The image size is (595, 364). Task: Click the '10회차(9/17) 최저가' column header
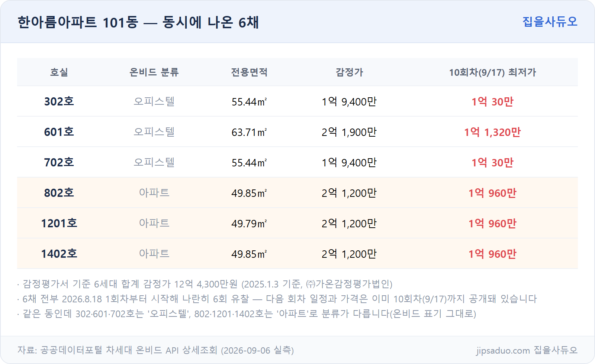click(x=492, y=72)
